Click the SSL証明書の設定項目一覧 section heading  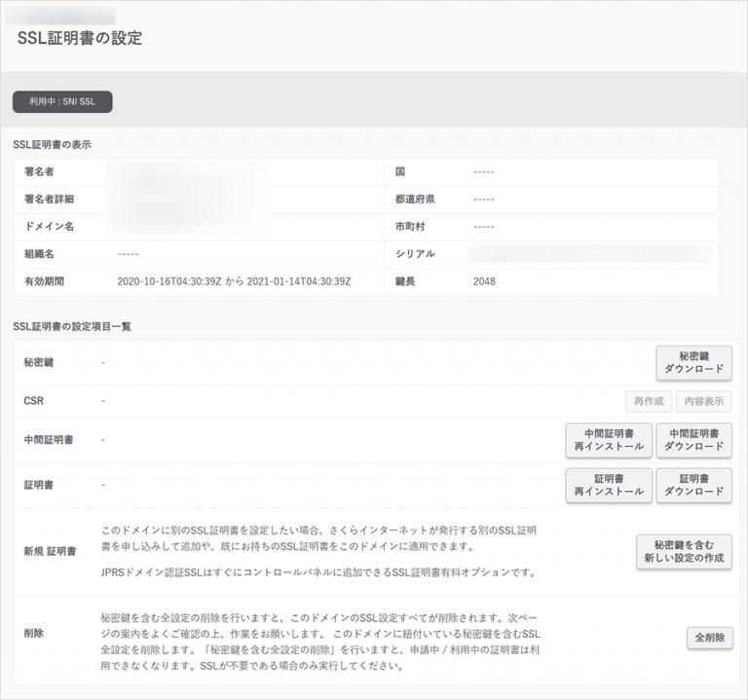point(72,326)
